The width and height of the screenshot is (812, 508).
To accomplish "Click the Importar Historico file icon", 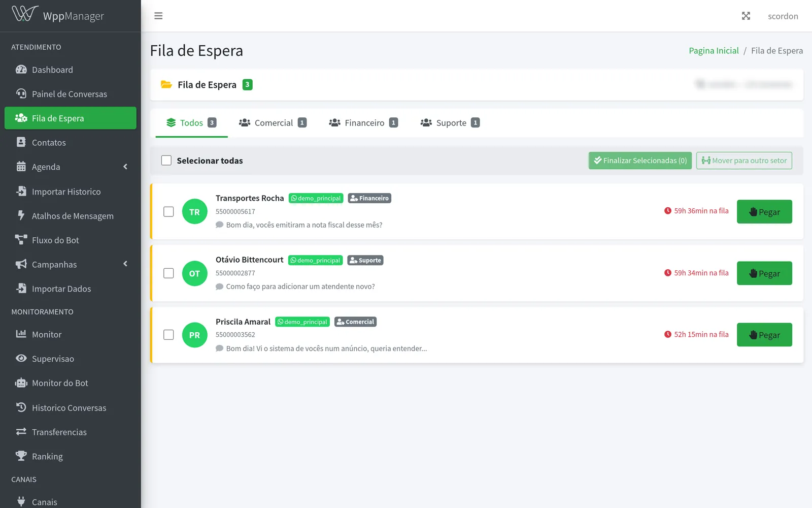I will tap(21, 191).
